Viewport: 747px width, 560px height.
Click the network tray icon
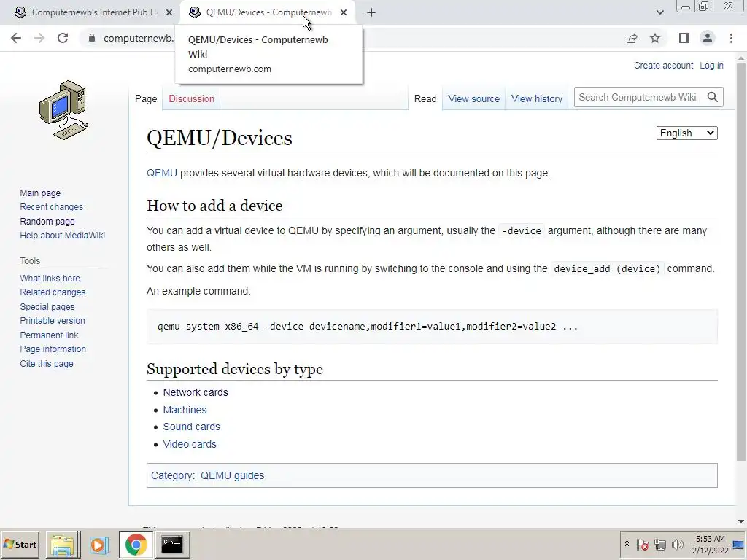(659, 544)
